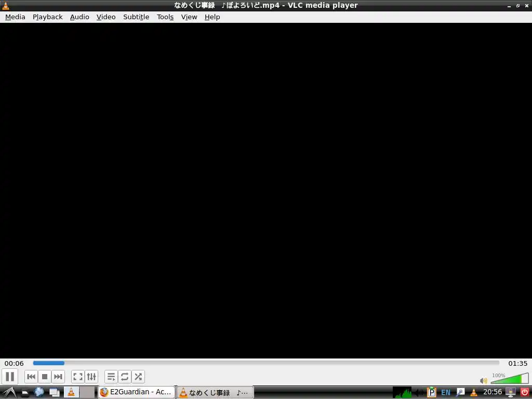Toggle random shuffle playback

pyautogui.click(x=138, y=377)
